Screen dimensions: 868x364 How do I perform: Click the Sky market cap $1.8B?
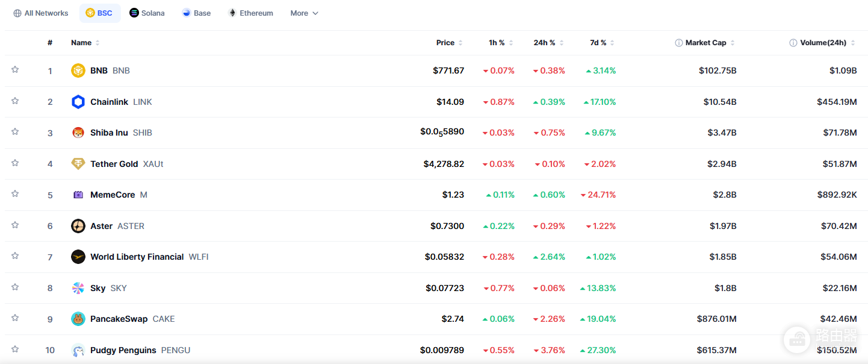click(725, 288)
